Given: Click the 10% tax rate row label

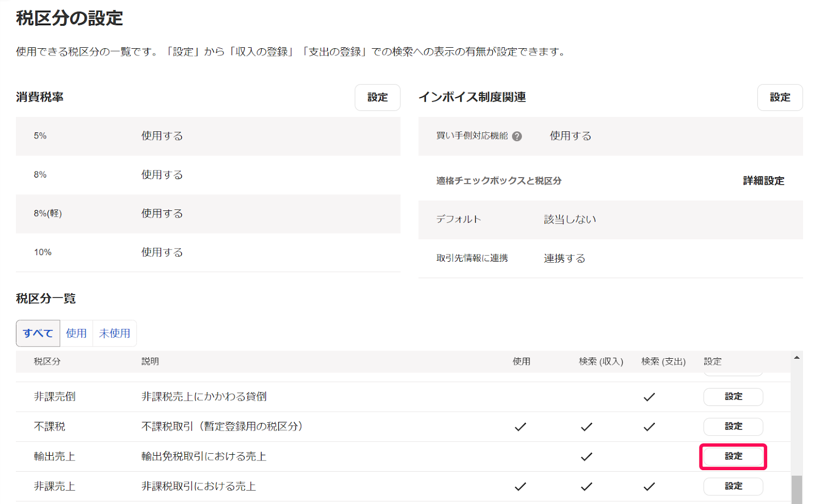Looking at the screenshot, I should [43, 253].
